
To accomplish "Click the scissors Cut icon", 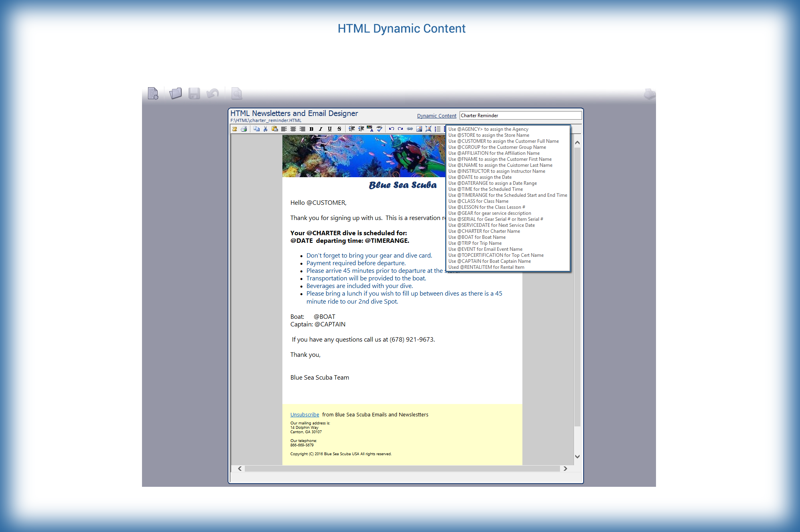I will coord(265,129).
